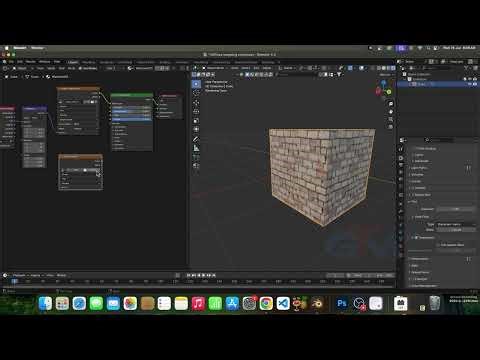The image size is (480, 360).
Task: Open the Render menu
Action: click(x=31, y=62)
